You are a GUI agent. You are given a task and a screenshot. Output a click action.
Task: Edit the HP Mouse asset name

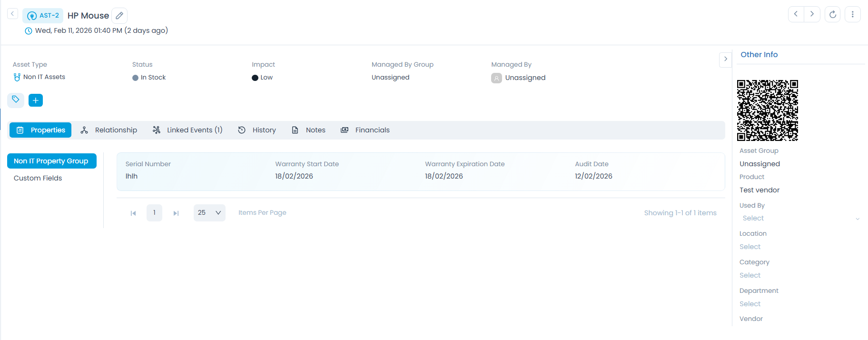coord(119,16)
